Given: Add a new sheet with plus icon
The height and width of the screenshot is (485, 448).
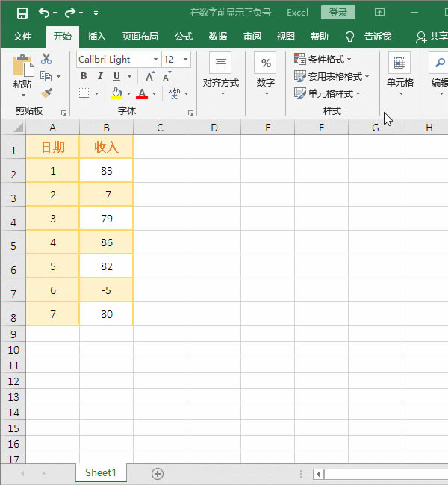Looking at the screenshot, I should point(157,473).
